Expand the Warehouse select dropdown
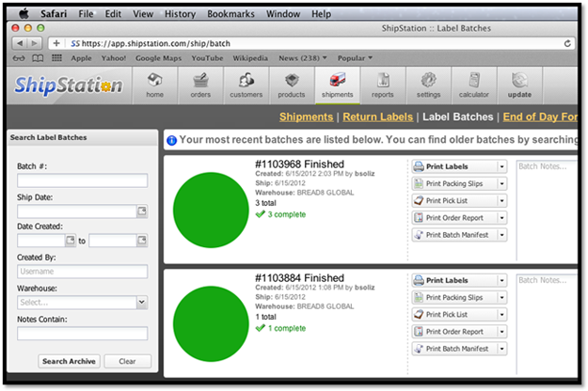Viewport: 588px width, 391px height. 142,303
